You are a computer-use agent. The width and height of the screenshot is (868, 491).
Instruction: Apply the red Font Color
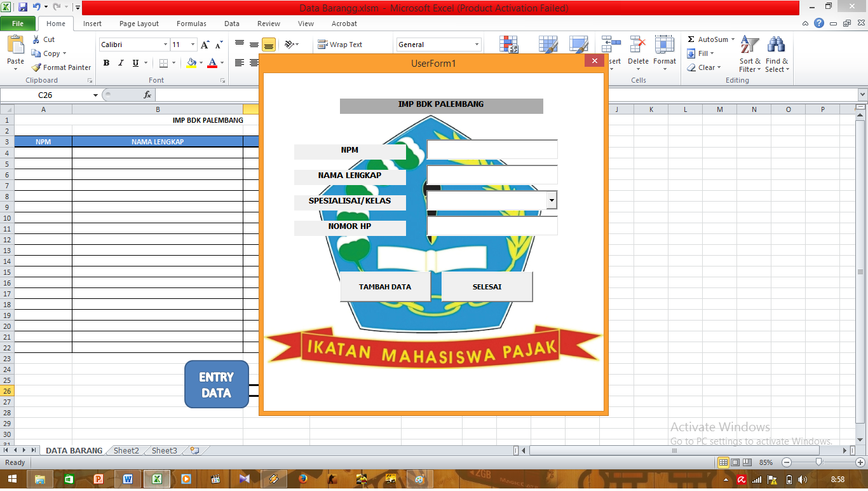(212, 63)
